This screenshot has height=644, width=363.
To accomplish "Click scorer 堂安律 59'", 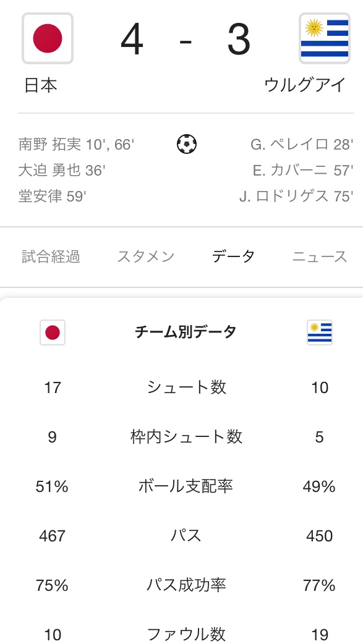I will point(52,196).
